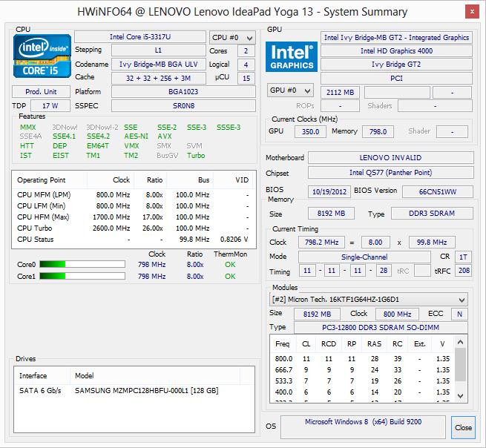The width and height of the screenshot is (486, 448).
Task: Click the Core1 usage bar
Action: point(82,276)
